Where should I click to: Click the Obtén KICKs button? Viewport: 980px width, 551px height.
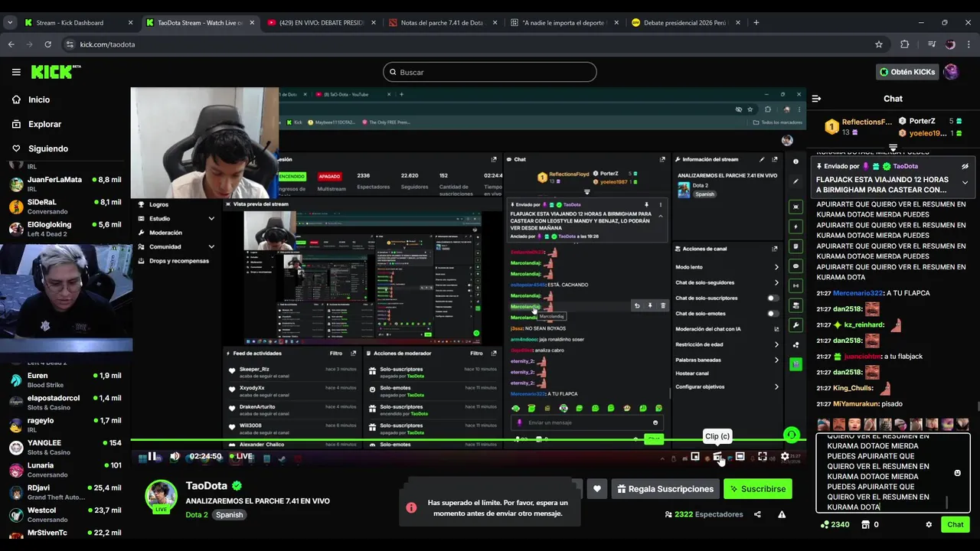point(907,72)
